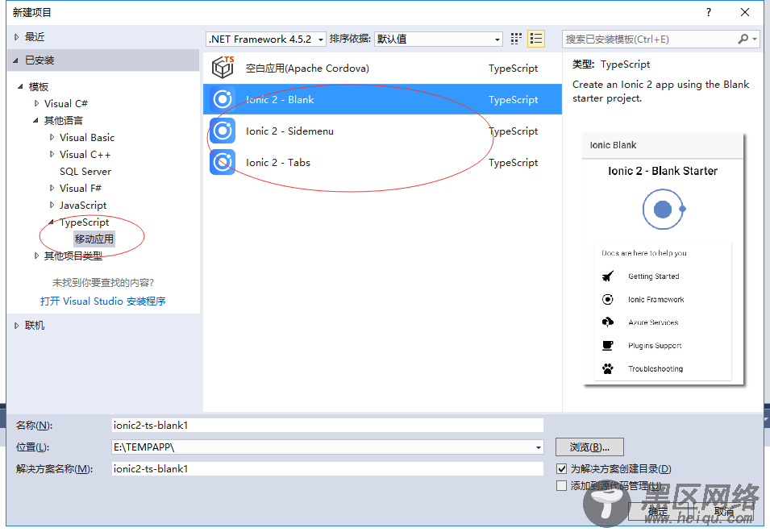Select the Ionic 2 - Sidemenu template
Image resolution: width=770 pixels, height=532 pixels.
click(x=382, y=131)
